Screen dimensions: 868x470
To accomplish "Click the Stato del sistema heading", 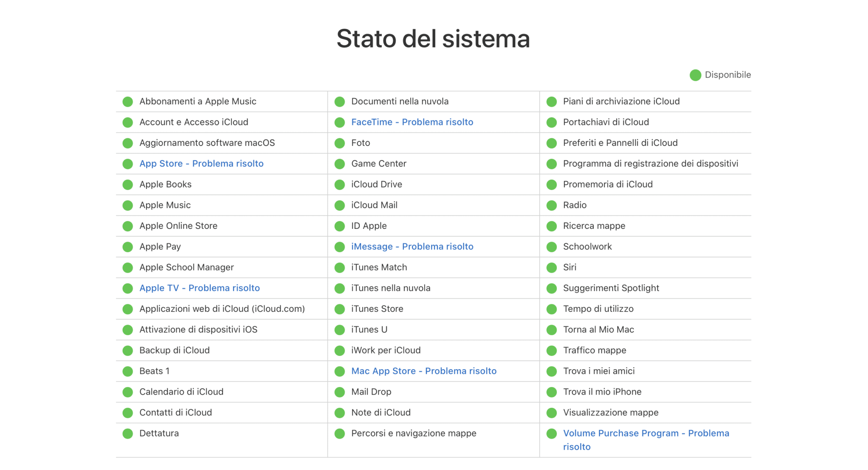I will pyautogui.click(x=433, y=39).
